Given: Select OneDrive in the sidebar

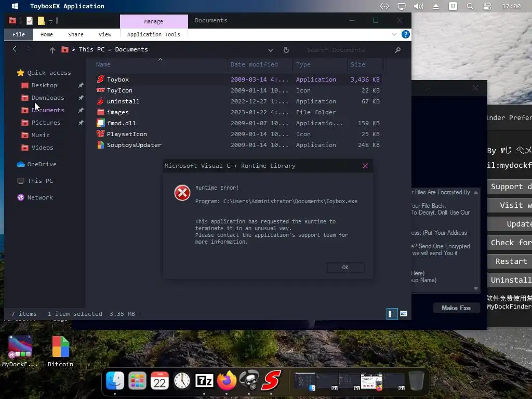Looking at the screenshot, I should pos(37,164).
